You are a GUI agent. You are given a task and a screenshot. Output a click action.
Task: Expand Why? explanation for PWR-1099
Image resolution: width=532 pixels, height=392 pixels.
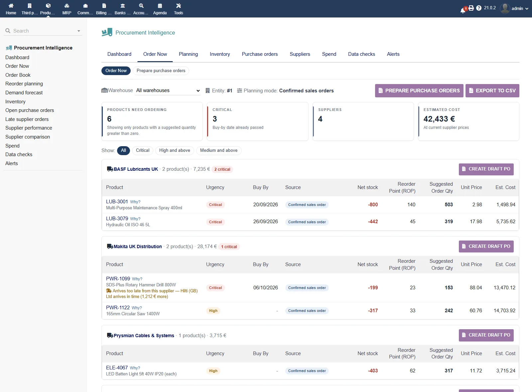point(137,279)
